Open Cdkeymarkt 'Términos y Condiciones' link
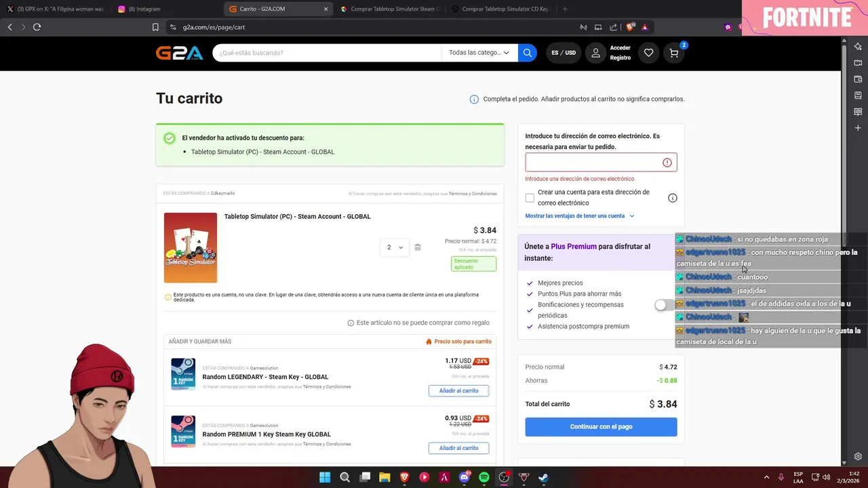868x488 pixels. click(x=473, y=194)
